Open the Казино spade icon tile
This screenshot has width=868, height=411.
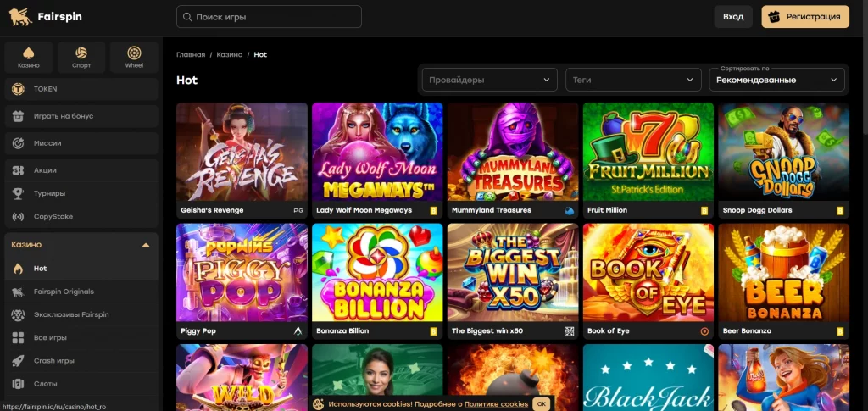pyautogui.click(x=28, y=57)
